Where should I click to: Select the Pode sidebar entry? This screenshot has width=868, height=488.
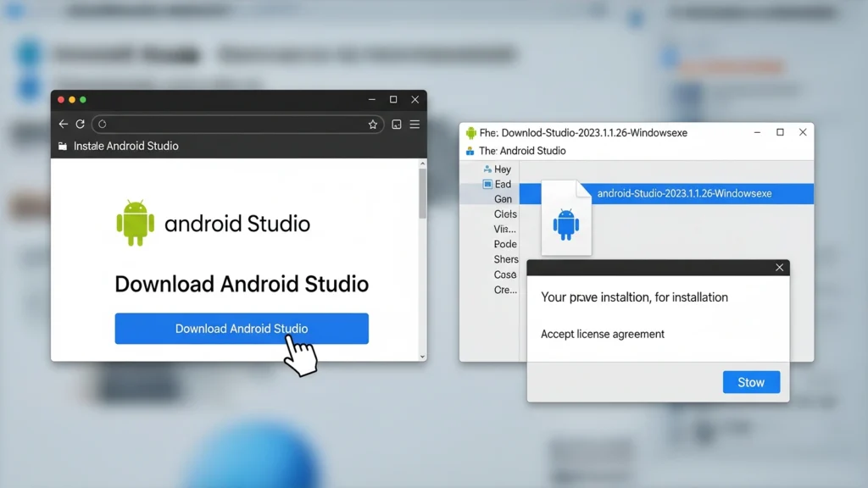[x=505, y=244]
